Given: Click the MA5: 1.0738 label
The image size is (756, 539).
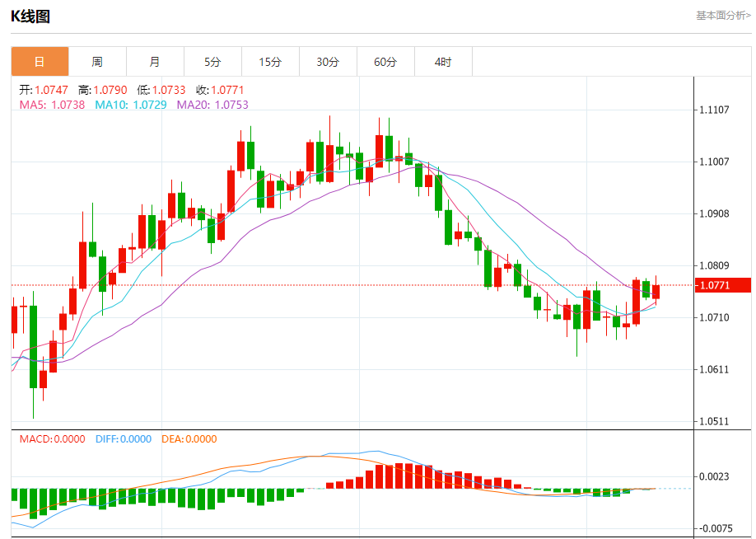Looking at the screenshot, I should click(52, 105).
